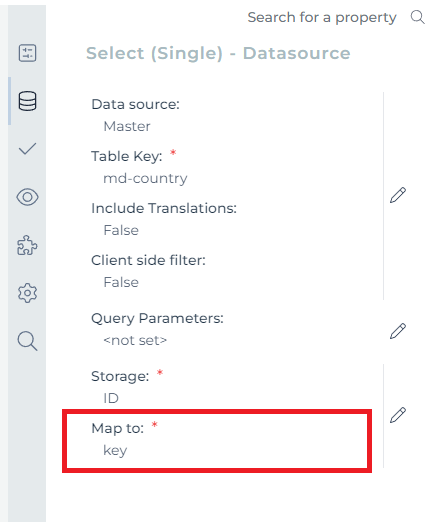Click the Search for a property field

point(322,17)
